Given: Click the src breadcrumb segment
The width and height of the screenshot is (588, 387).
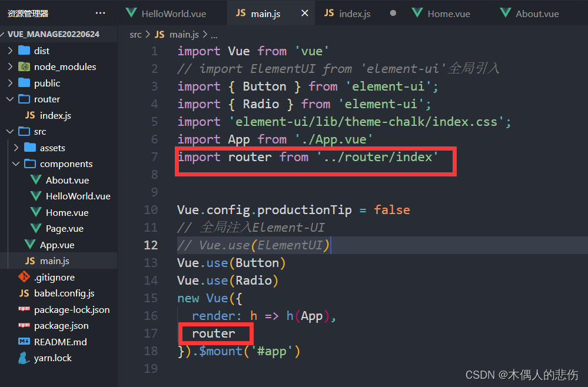Looking at the screenshot, I should pyautogui.click(x=135, y=34).
